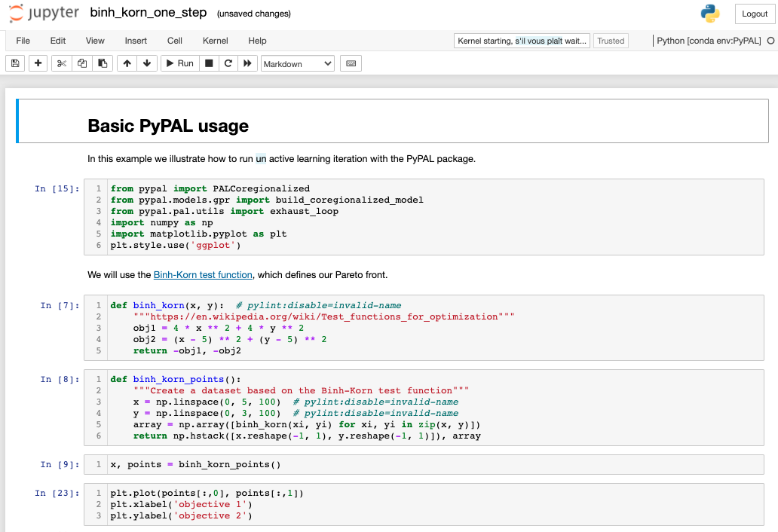Restart the kernel with circular arrow

[228, 63]
